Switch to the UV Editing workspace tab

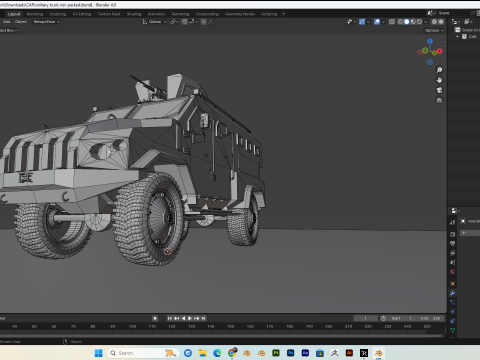tap(82, 14)
